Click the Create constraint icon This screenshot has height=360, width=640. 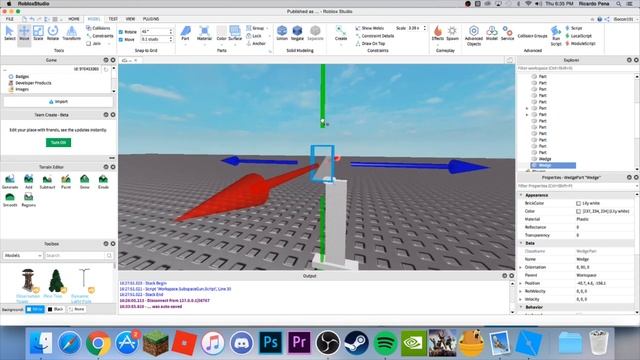pyautogui.click(x=341, y=33)
